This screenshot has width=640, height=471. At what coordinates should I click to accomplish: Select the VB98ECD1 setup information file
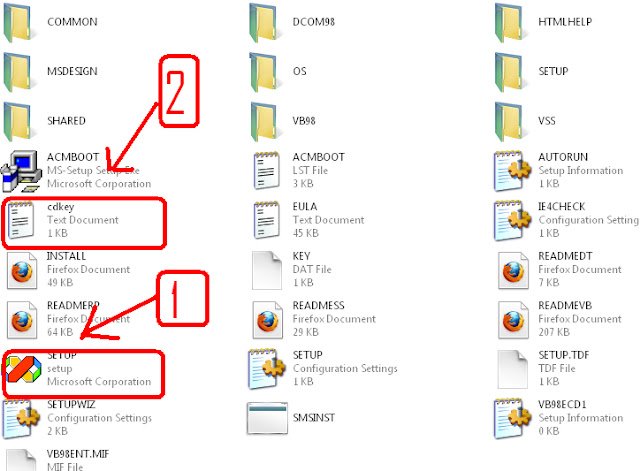coord(558,418)
